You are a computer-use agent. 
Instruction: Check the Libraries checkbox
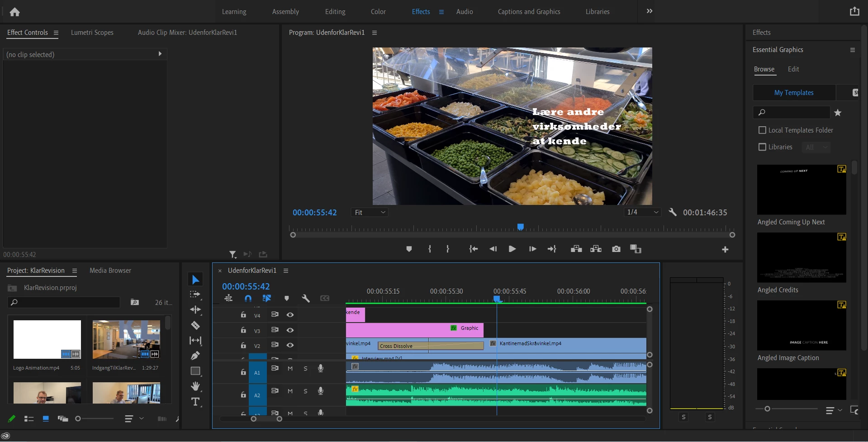pos(762,147)
